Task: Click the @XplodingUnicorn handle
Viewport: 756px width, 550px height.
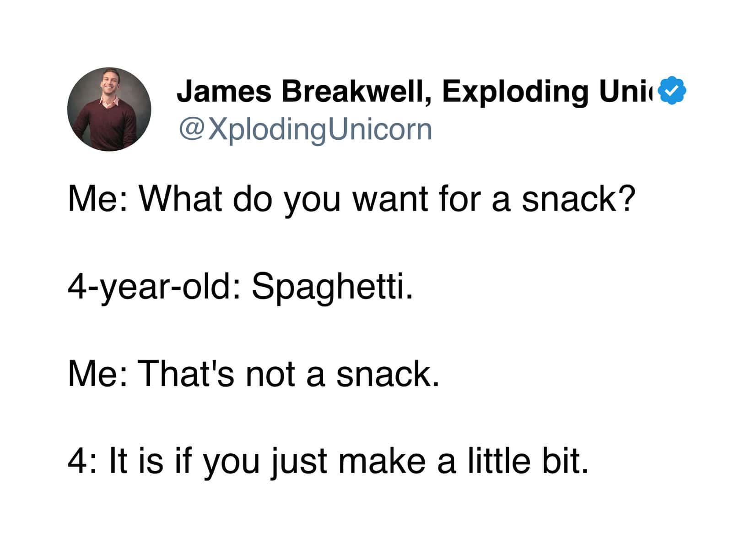Action: click(x=306, y=130)
